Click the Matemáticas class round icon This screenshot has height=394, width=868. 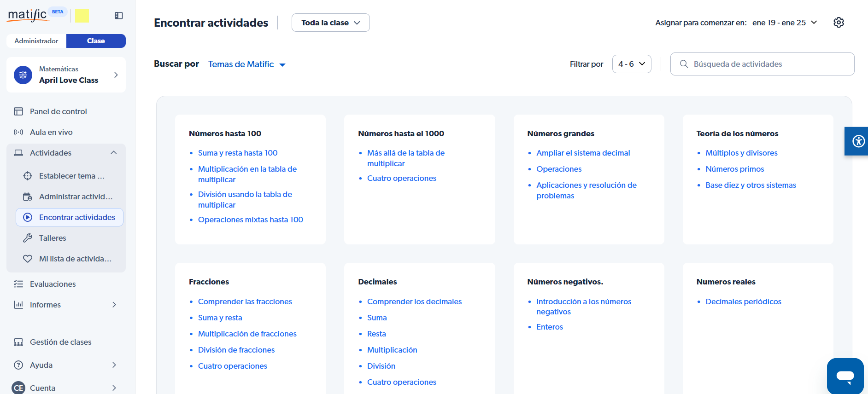(23, 75)
